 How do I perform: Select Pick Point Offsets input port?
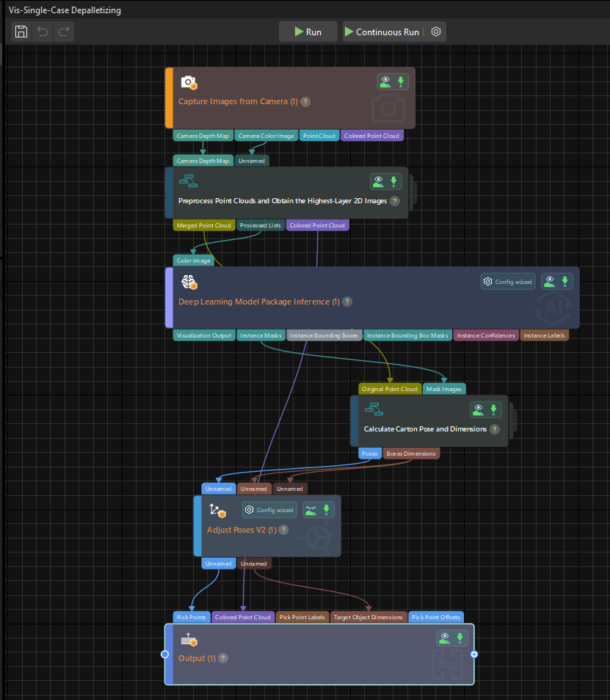tap(436, 617)
